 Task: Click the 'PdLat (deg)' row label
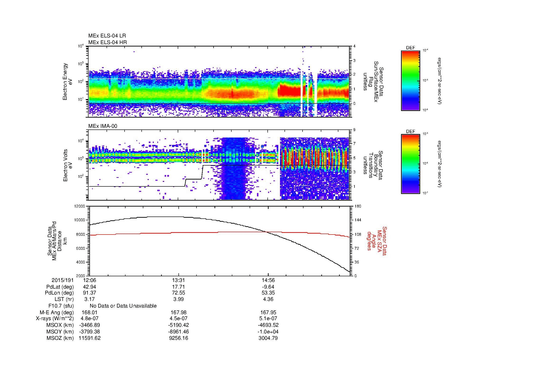coord(60,287)
